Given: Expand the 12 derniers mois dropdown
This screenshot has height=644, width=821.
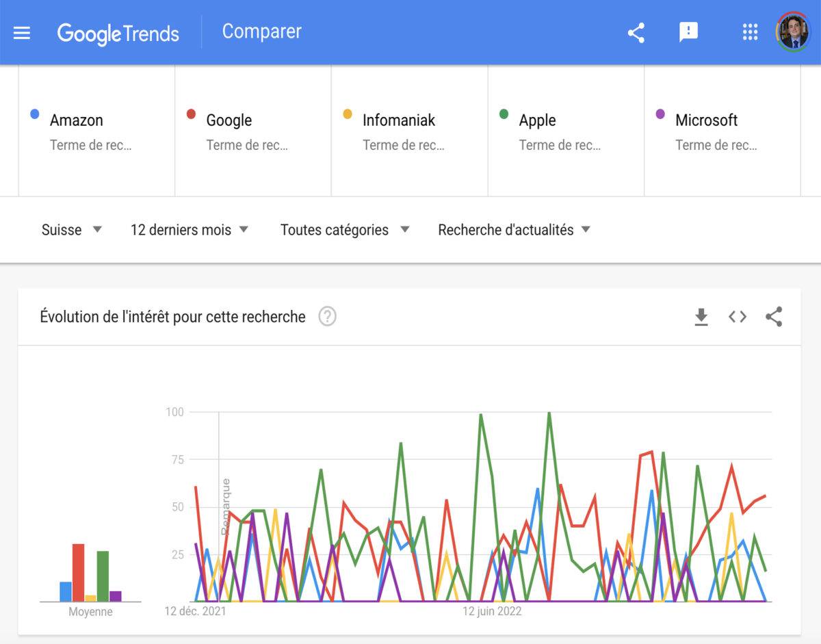Looking at the screenshot, I should click(x=190, y=230).
